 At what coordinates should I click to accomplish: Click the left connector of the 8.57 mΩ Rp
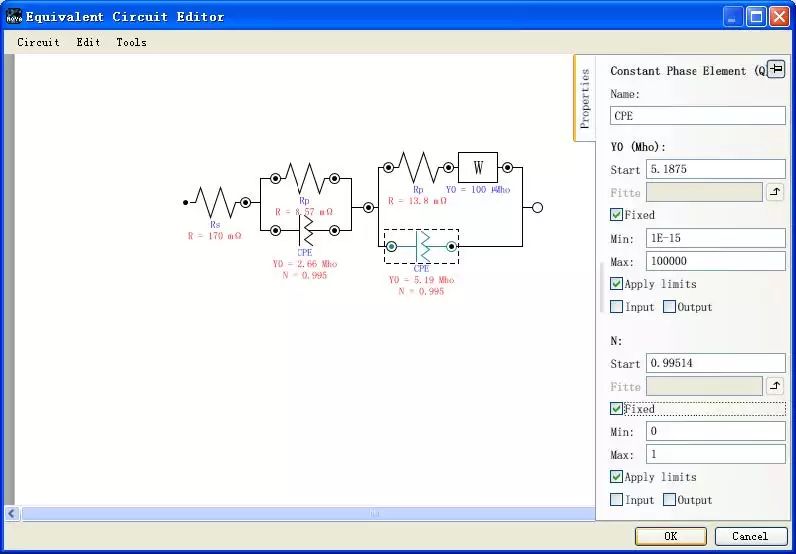pos(275,178)
